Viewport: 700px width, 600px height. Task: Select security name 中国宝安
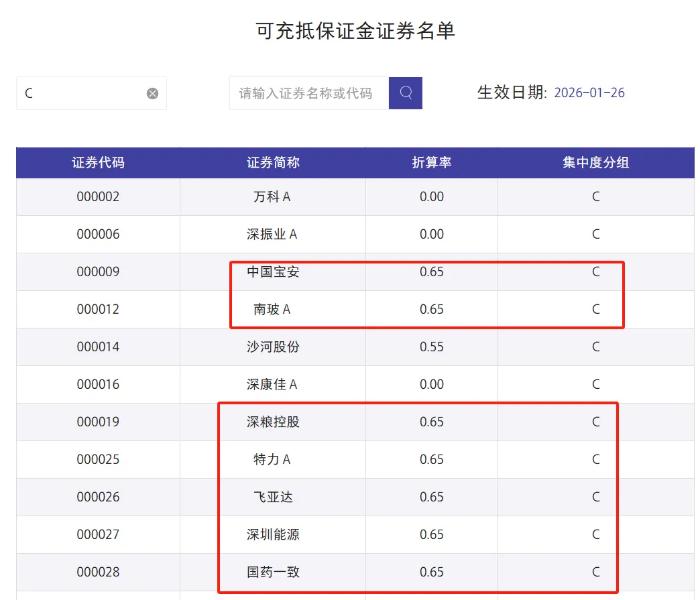[273, 272]
